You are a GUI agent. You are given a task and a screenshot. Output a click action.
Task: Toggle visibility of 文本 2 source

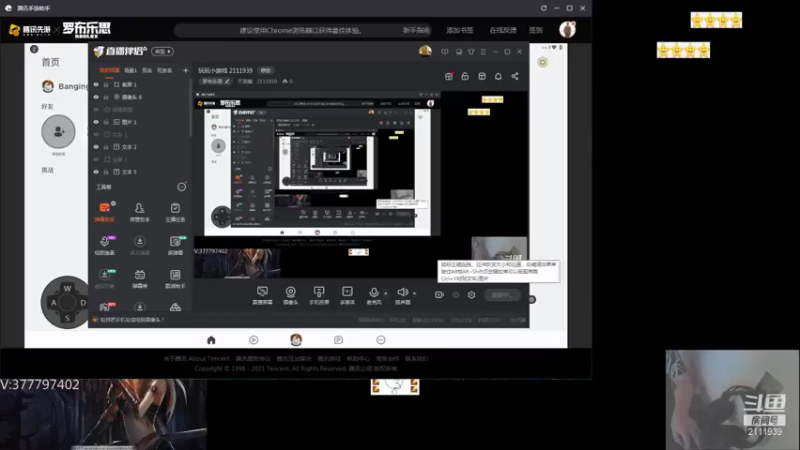(x=96, y=147)
